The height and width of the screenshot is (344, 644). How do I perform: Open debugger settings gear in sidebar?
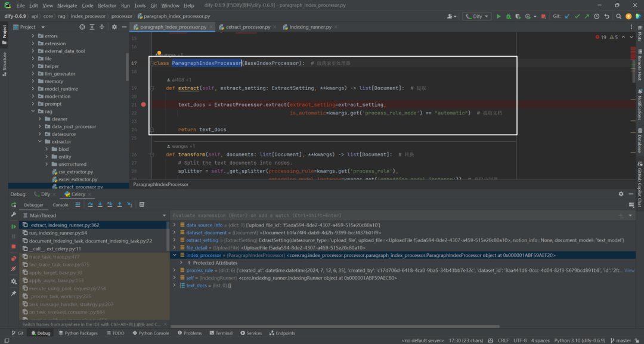click(14, 281)
